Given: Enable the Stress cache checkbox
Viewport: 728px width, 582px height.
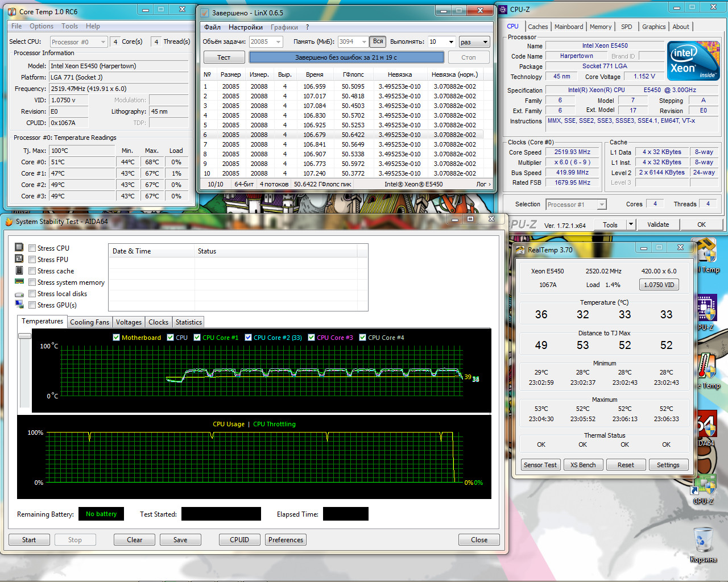Looking at the screenshot, I should click(x=32, y=271).
